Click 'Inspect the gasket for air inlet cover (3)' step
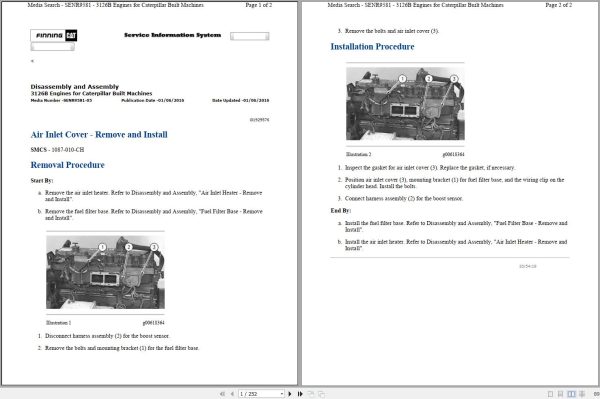 click(x=430, y=168)
